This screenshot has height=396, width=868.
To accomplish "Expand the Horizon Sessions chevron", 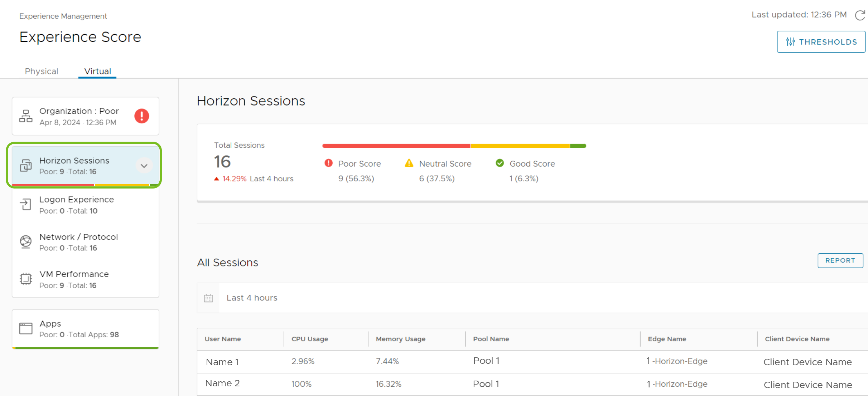I will point(144,166).
